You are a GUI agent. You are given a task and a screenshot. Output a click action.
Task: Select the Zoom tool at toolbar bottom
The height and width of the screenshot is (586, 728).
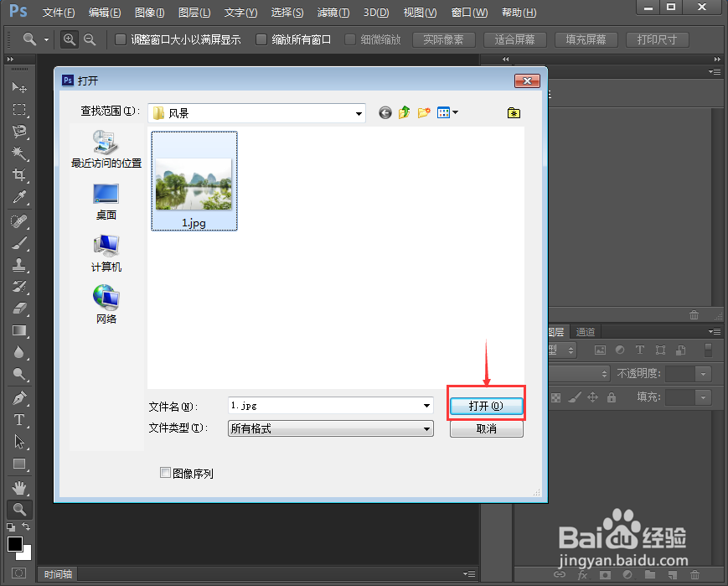tap(19, 510)
